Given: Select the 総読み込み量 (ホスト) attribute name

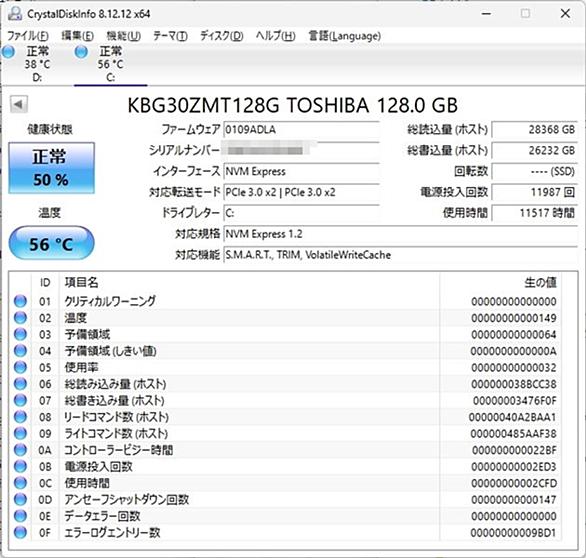Looking at the screenshot, I should click(115, 384).
